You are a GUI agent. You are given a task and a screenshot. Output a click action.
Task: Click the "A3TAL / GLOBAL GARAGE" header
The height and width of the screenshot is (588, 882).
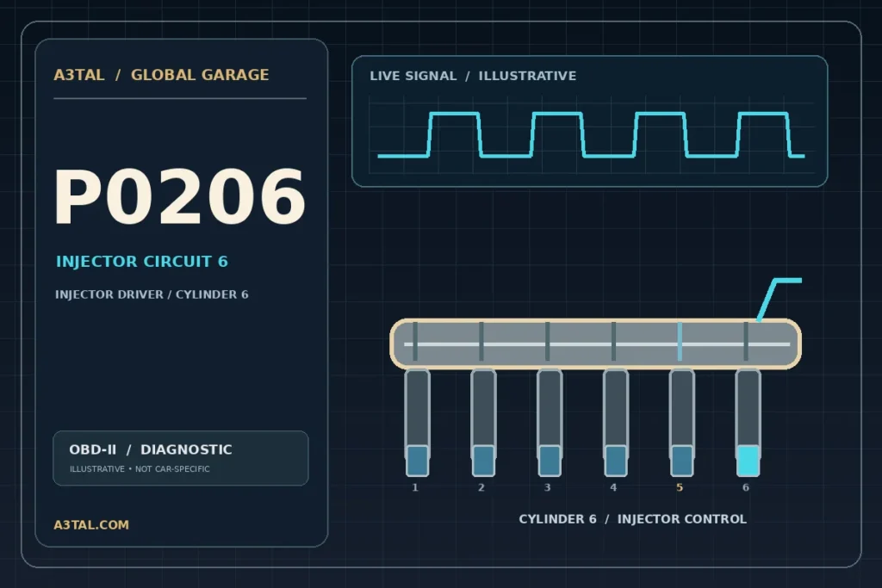[161, 75]
